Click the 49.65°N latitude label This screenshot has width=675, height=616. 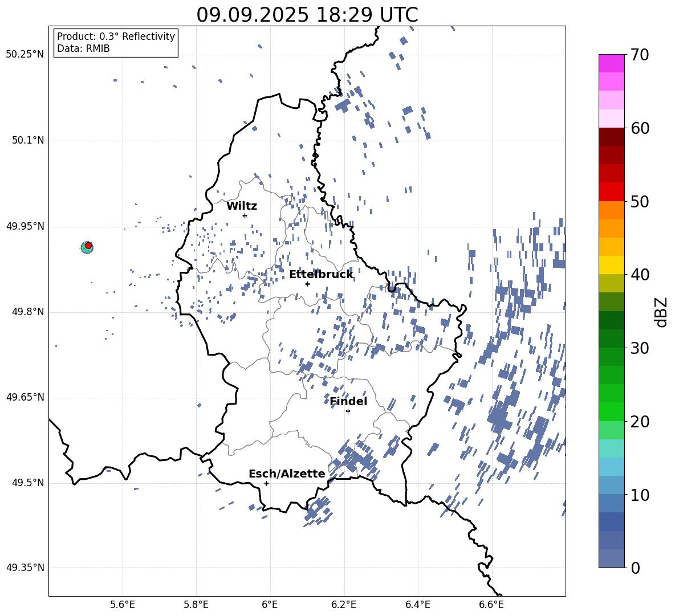click(x=25, y=397)
